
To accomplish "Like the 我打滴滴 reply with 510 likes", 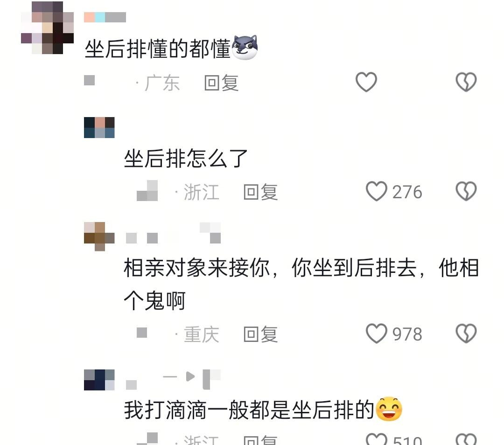I will (x=377, y=439).
